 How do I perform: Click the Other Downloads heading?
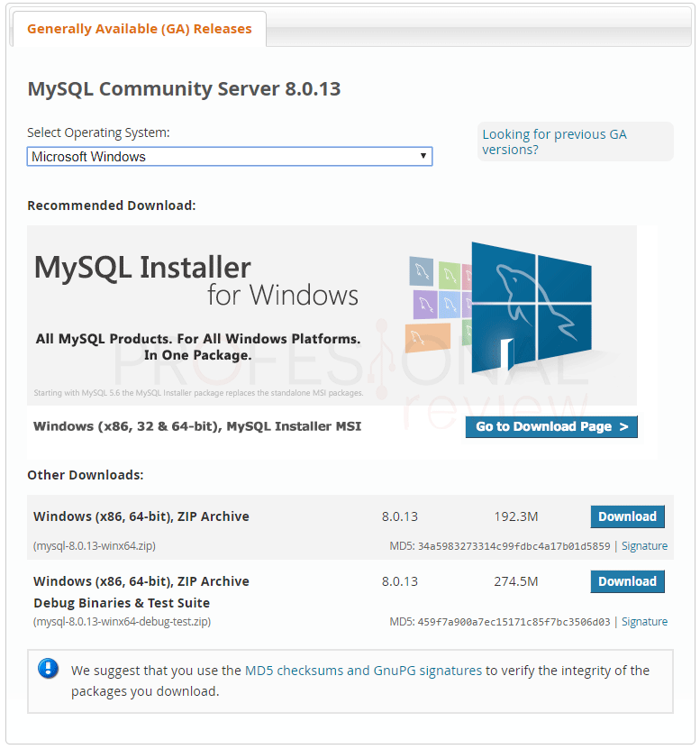click(86, 475)
